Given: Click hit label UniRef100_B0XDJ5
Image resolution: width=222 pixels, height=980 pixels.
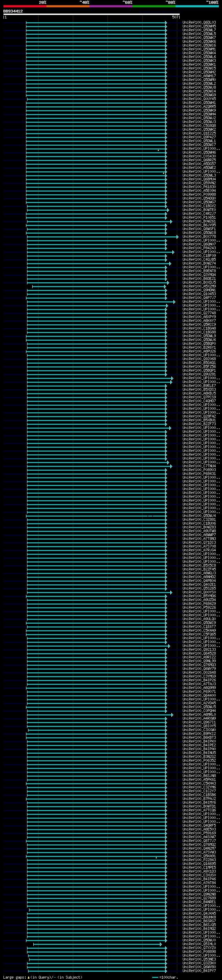Looking at the screenshot, I should pyautogui.click(x=199, y=283).
